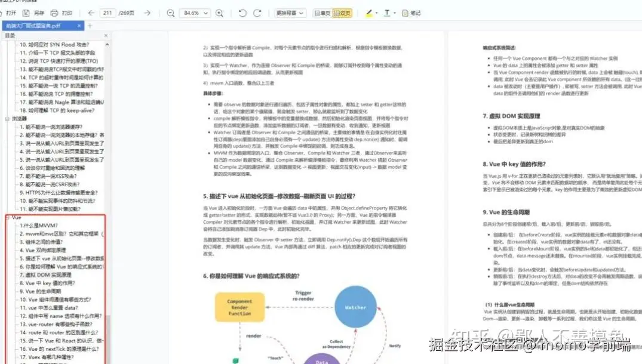Open outline item 18 about TCP keep-alive

(57, 110)
